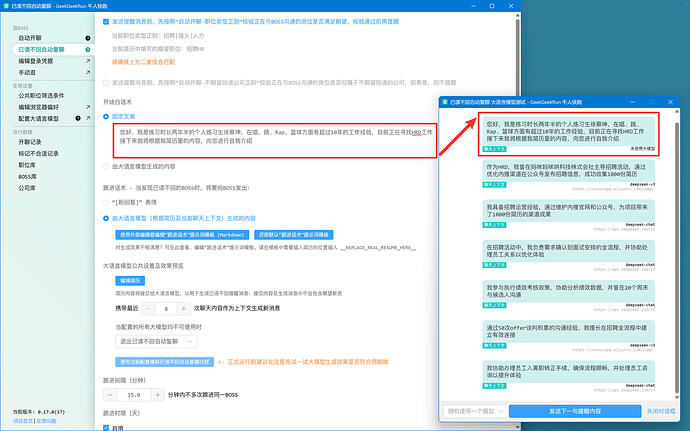The image size is (690, 431).
Task: Click the help icon next to 自动开聊
Action: [88, 38]
